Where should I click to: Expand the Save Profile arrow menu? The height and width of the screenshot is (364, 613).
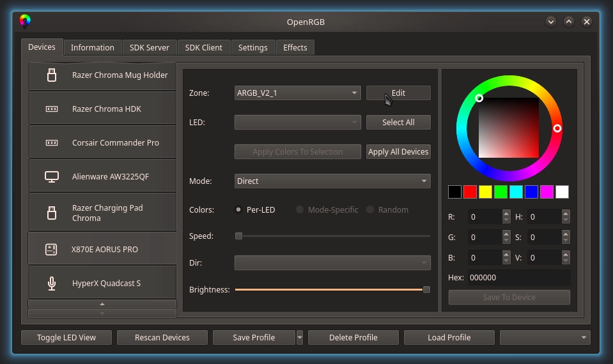[300, 337]
